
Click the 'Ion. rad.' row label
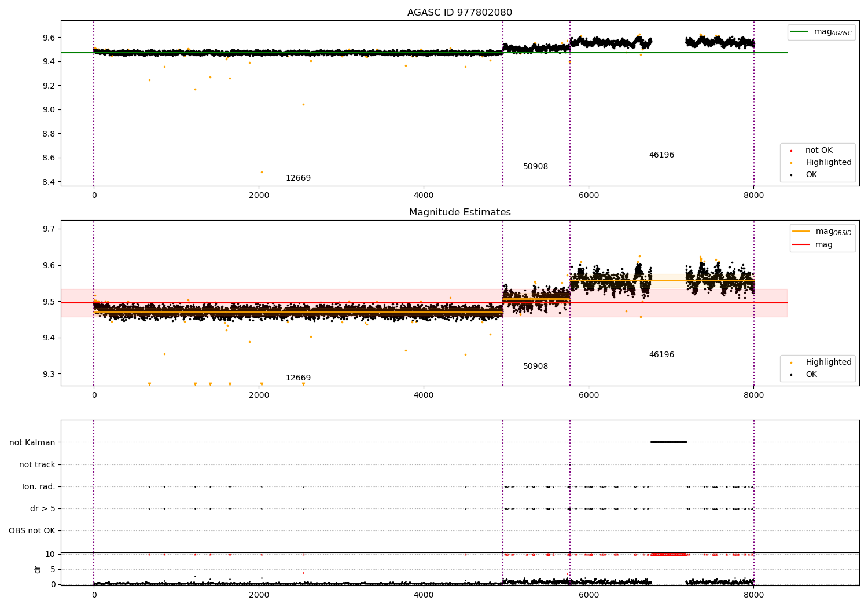(x=39, y=487)
